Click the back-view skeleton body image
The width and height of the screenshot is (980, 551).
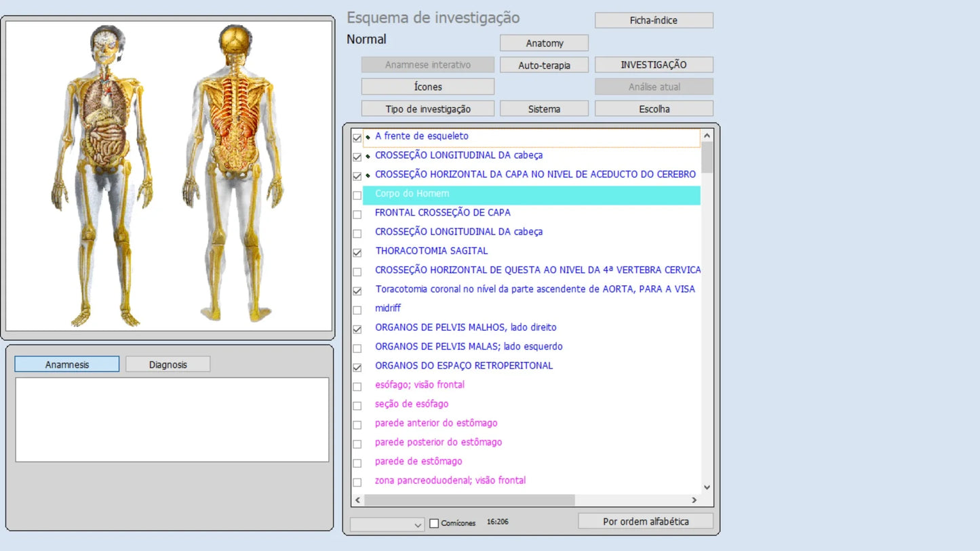coord(234,176)
